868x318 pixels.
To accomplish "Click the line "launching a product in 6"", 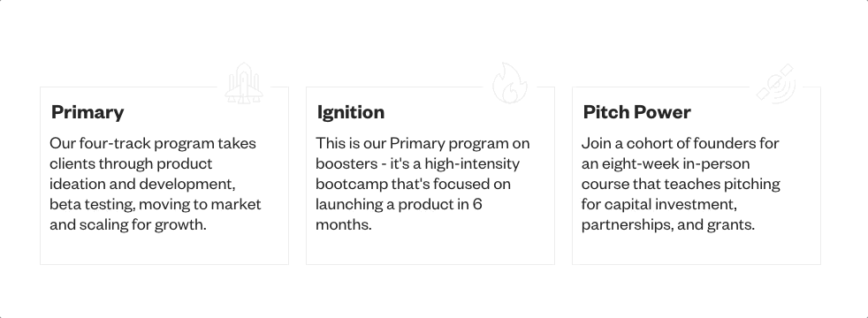I will [x=399, y=204].
